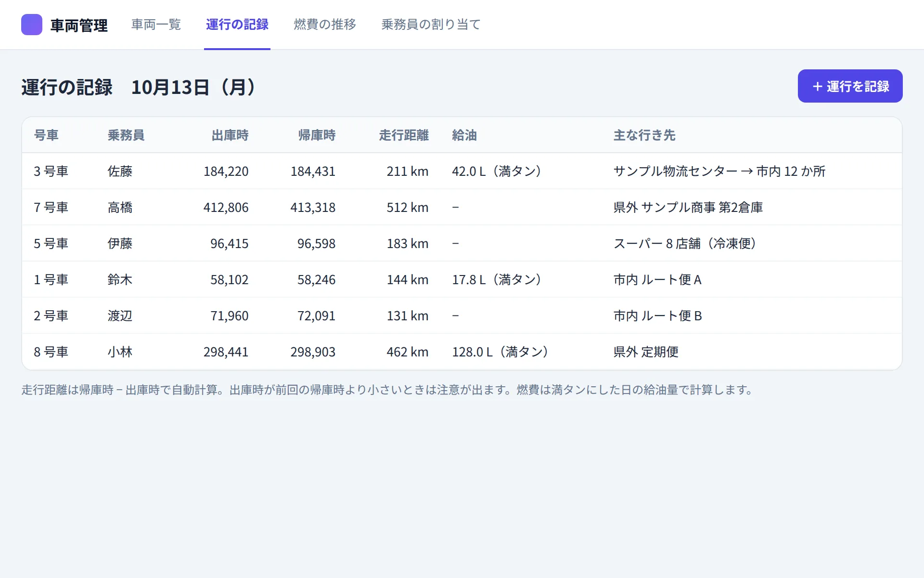Click the 42.0 L（満タン）refuel cell
The height and width of the screenshot is (578, 924).
[x=497, y=171]
